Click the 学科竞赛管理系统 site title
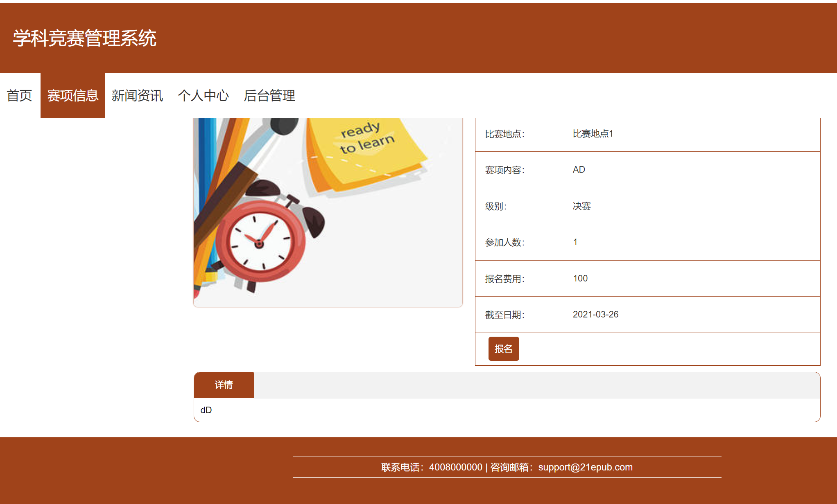 coord(84,39)
